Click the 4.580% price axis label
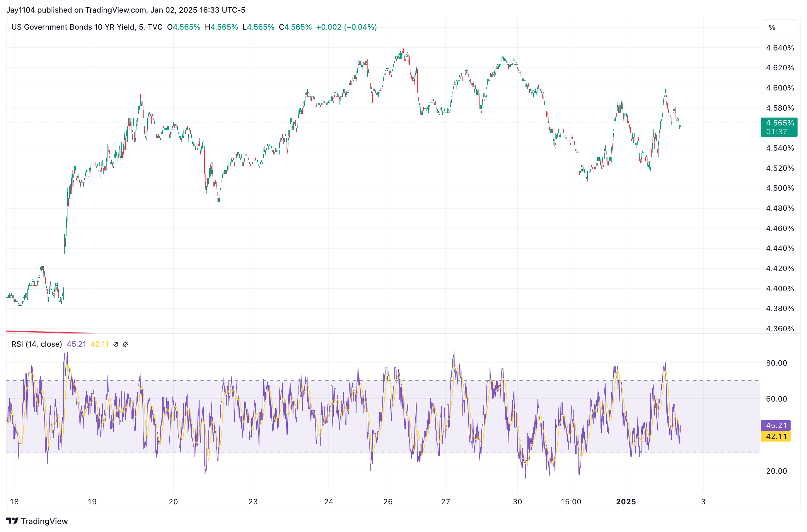This screenshot has width=807, height=532. (780, 108)
